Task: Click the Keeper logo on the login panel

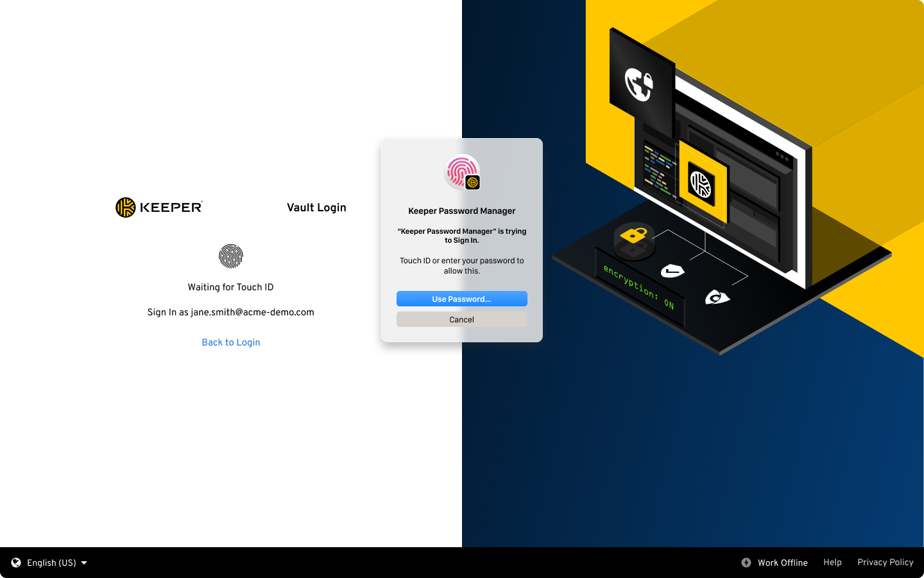Action: tap(159, 207)
